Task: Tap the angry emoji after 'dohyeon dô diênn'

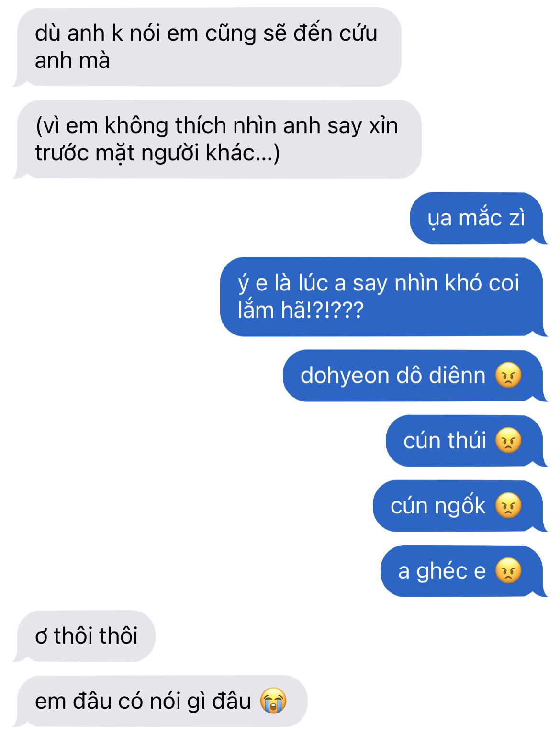Action: pos(508,375)
